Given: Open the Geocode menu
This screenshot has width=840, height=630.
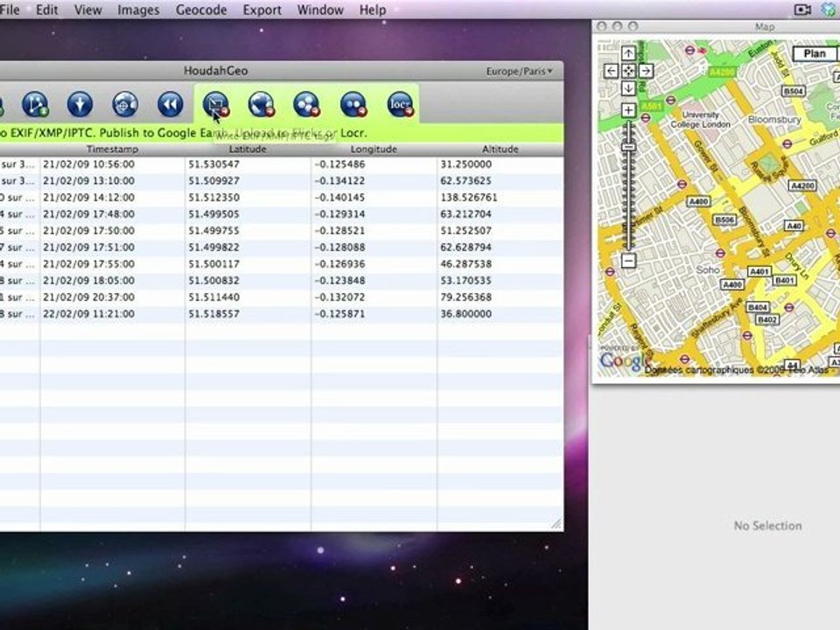Looking at the screenshot, I should click(x=201, y=10).
